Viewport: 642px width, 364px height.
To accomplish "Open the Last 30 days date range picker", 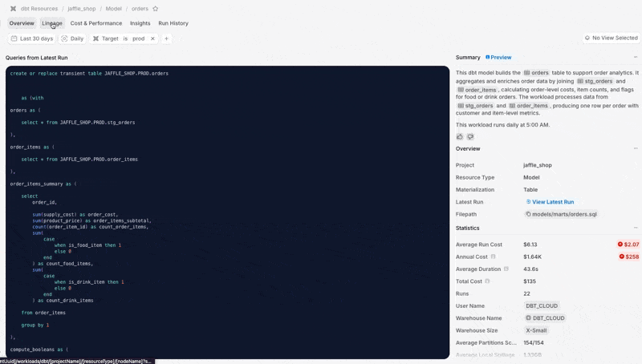I will pos(32,38).
